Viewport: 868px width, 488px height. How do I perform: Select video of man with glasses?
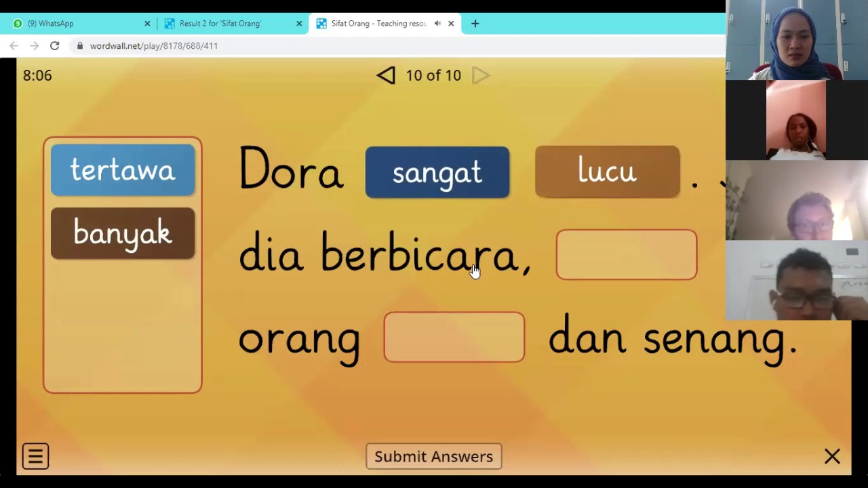coord(797,280)
